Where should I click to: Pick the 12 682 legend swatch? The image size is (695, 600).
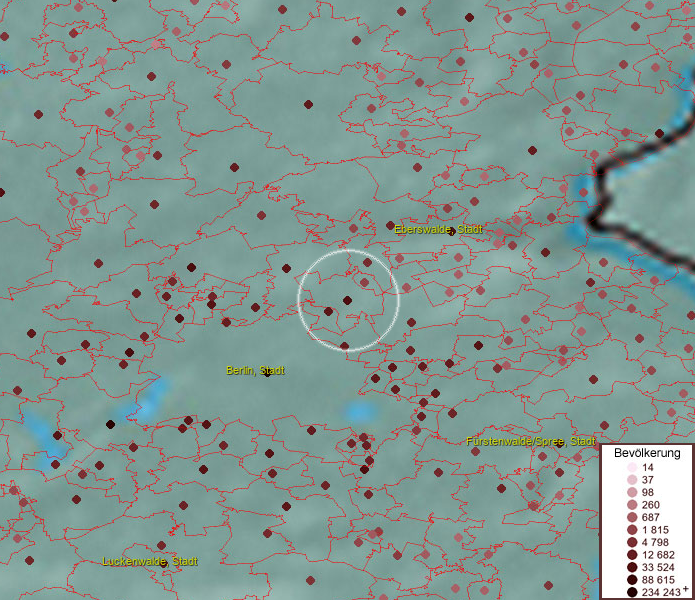coord(632,555)
